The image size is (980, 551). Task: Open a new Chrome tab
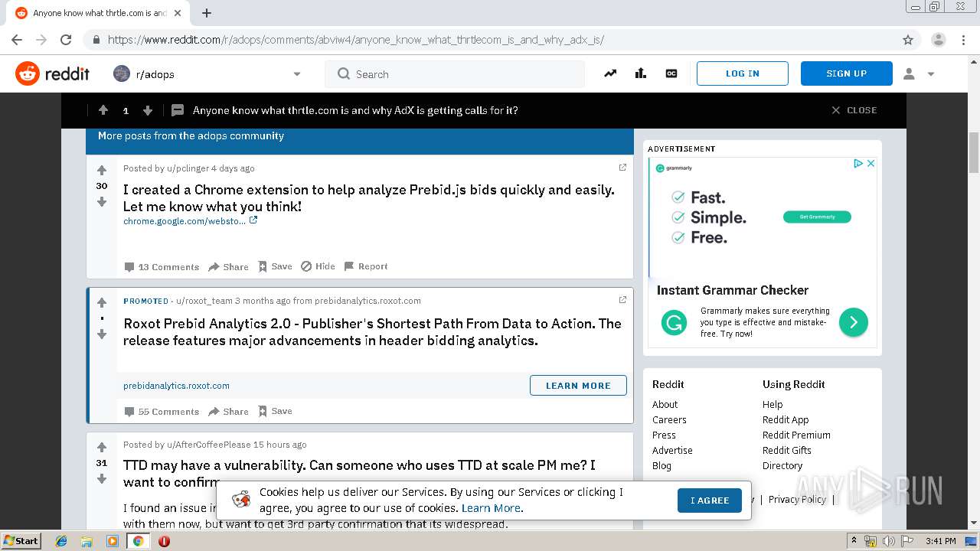point(207,13)
